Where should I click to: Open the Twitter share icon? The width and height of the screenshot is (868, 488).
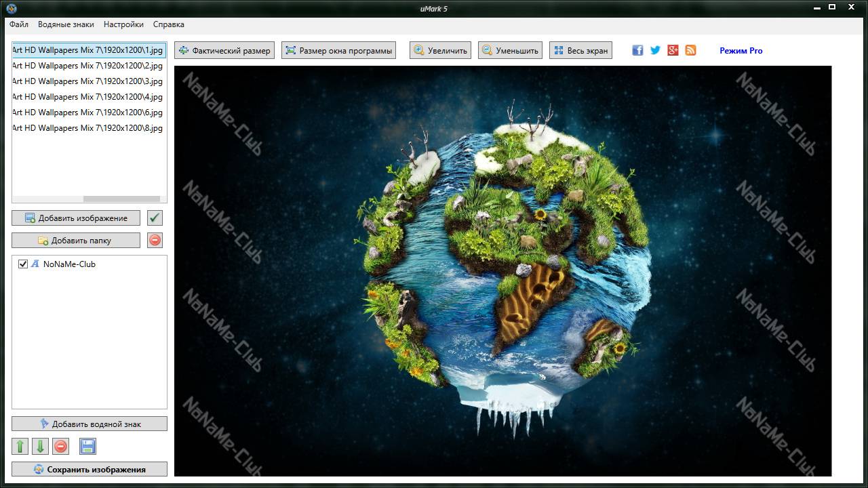click(x=655, y=50)
